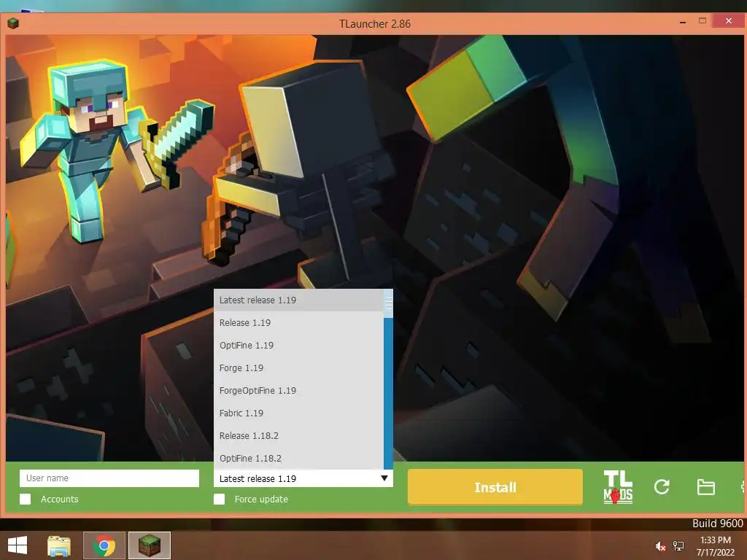747x560 pixels.
Task: Click network tray icon
Action: [678, 546]
